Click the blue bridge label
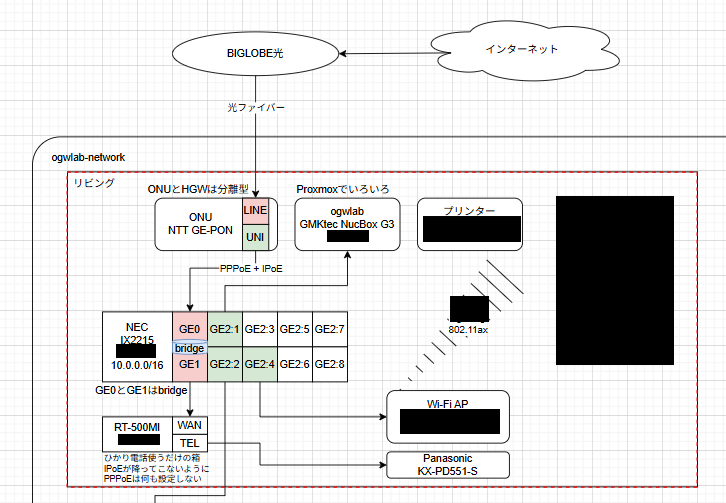The height and width of the screenshot is (503, 726). coord(190,348)
